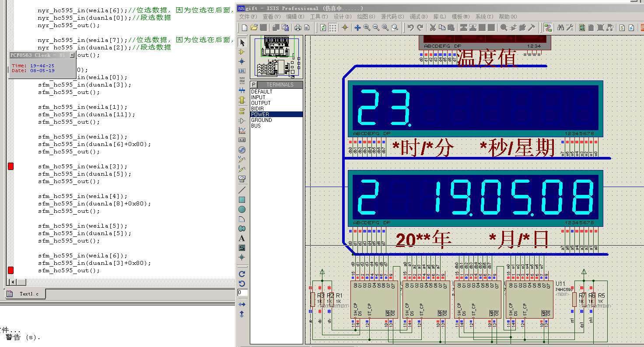Select INPUT terminal type
The image size is (644, 347).
coord(276,97)
